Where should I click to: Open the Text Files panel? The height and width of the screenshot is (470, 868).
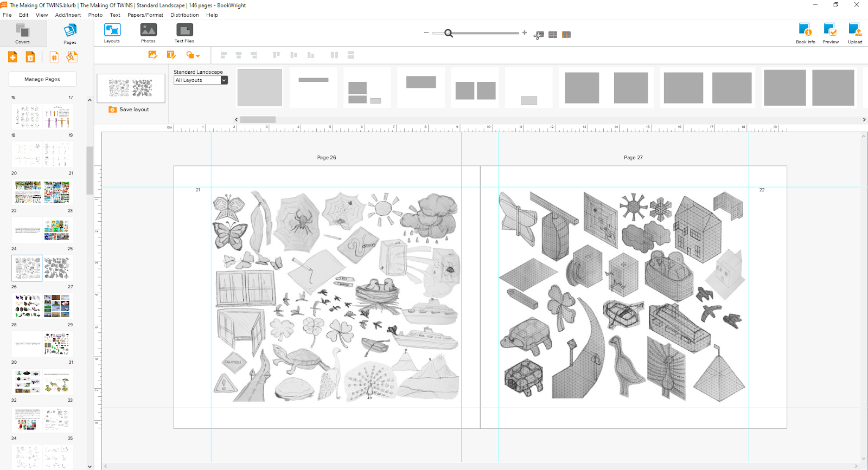click(184, 33)
